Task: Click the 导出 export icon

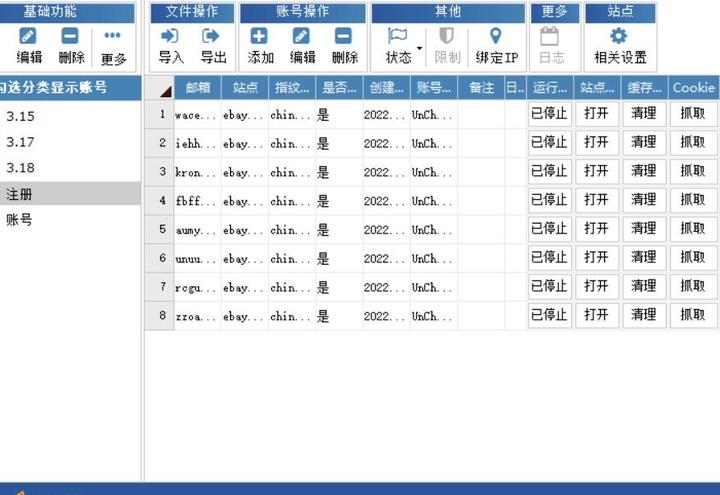Action: coord(212,36)
